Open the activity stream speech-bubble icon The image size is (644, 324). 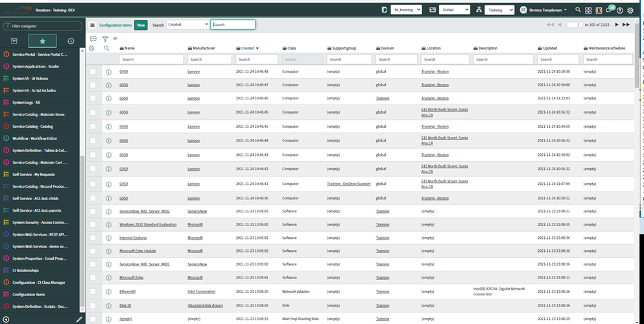(93, 39)
